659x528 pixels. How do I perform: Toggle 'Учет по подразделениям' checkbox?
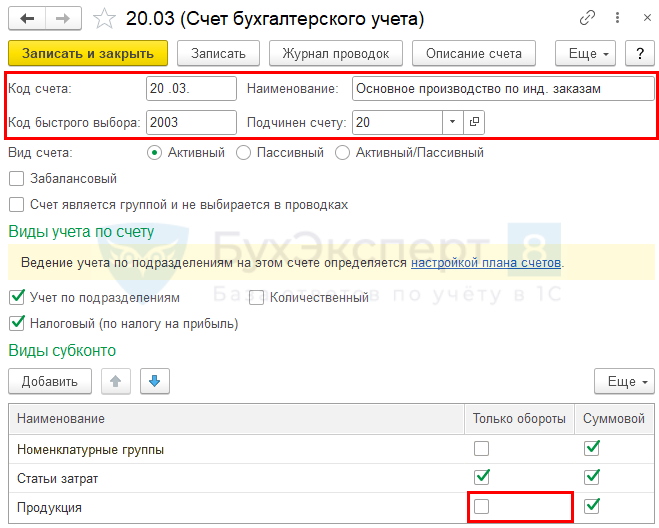(16, 297)
